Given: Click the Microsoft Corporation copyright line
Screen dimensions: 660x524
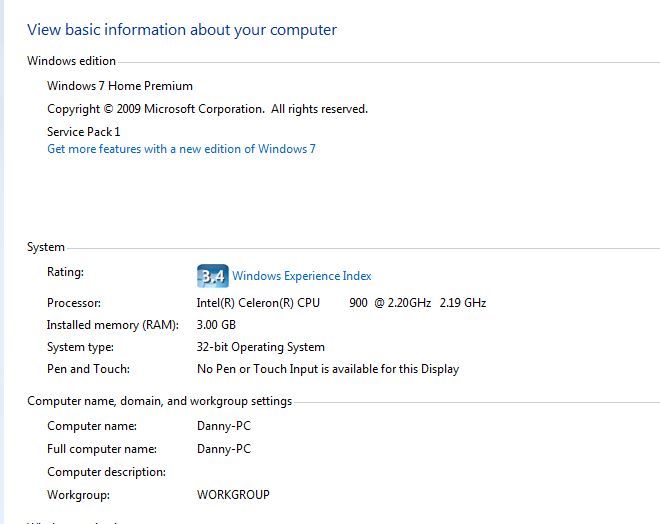Looking at the screenshot, I should point(207,109).
